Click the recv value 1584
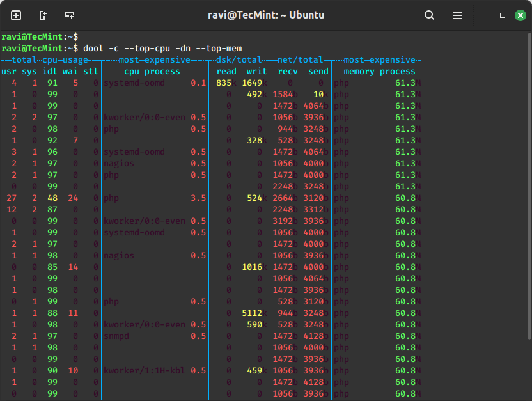The width and height of the screenshot is (532, 401). pyautogui.click(x=283, y=94)
